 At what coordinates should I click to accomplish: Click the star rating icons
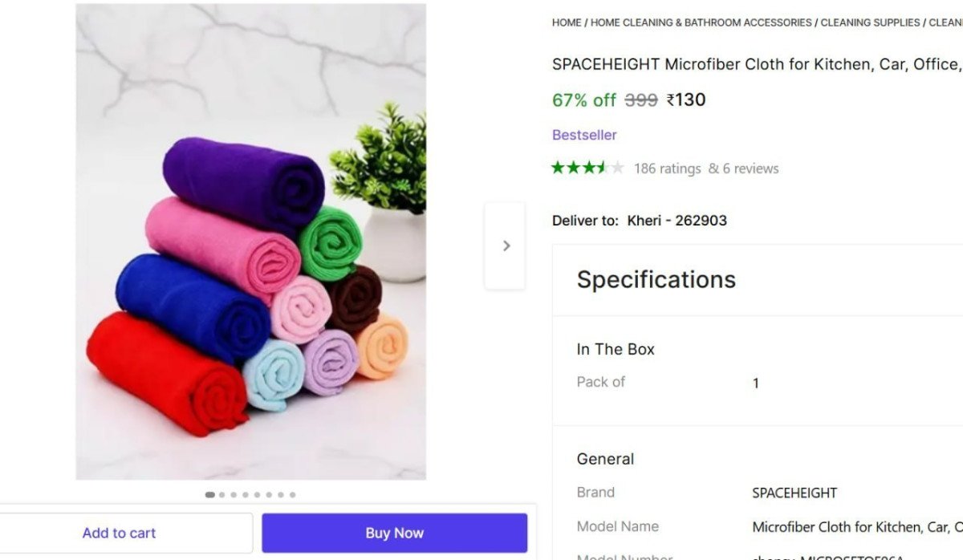coord(587,168)
